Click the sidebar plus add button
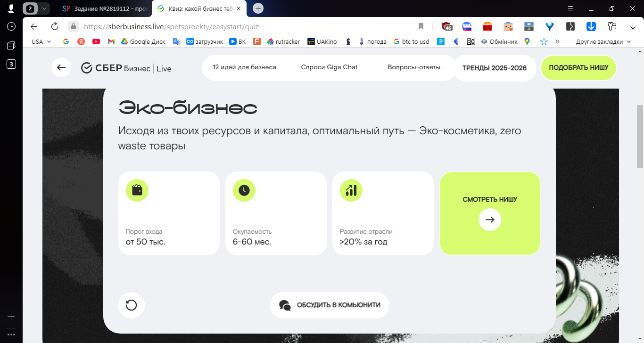The height and width of the screenshot is (343, 644). pos(11,317)
